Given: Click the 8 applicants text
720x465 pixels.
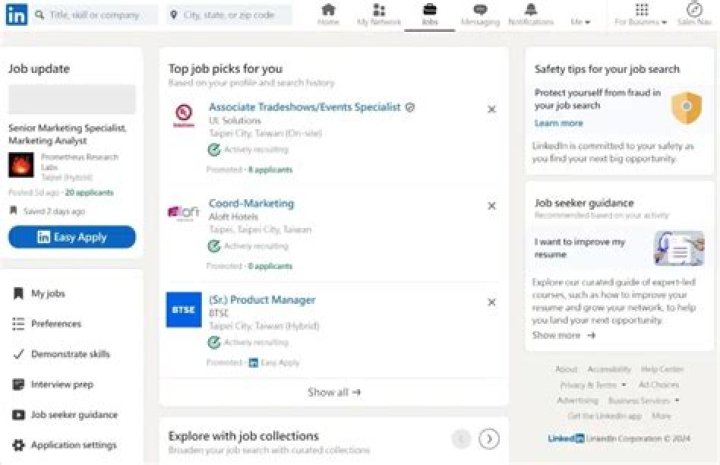Looking at the screenshot, I should [270, 169].
